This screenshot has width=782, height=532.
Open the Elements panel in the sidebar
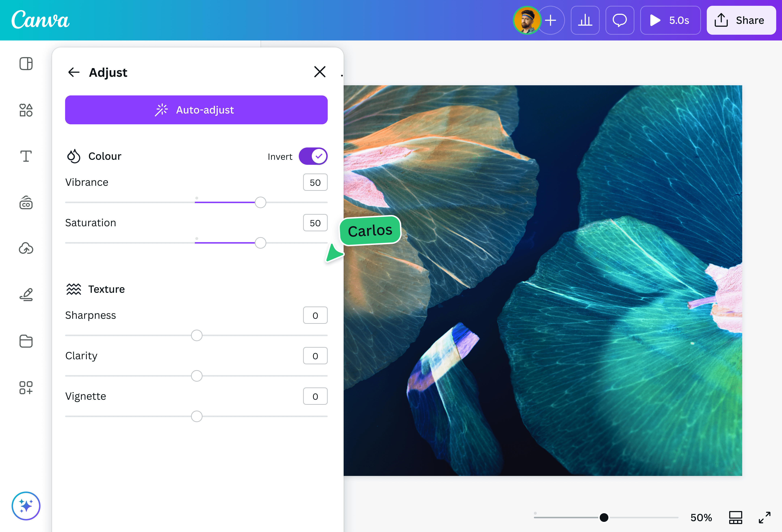tap(26, 110)
